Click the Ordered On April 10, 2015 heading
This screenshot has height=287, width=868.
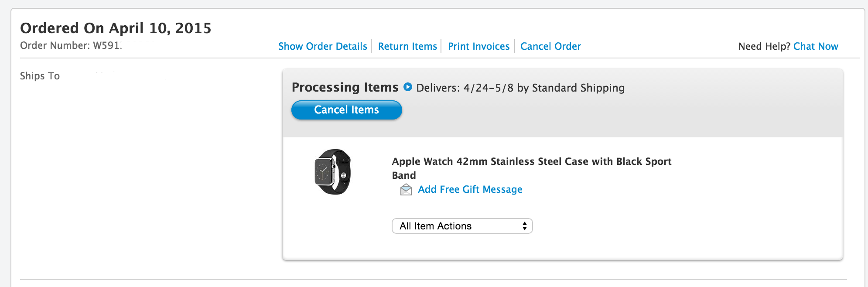pyautogui.click(x=116, y=28)
